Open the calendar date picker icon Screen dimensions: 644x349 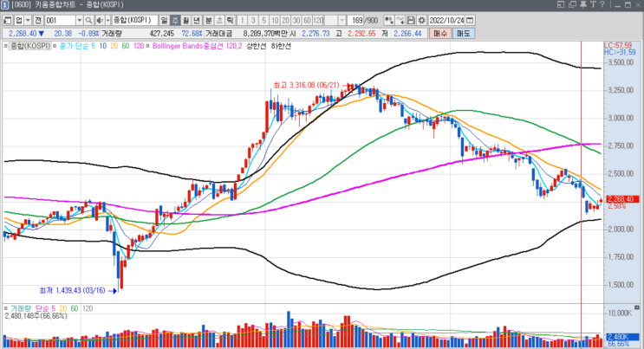tap(471, 20)
